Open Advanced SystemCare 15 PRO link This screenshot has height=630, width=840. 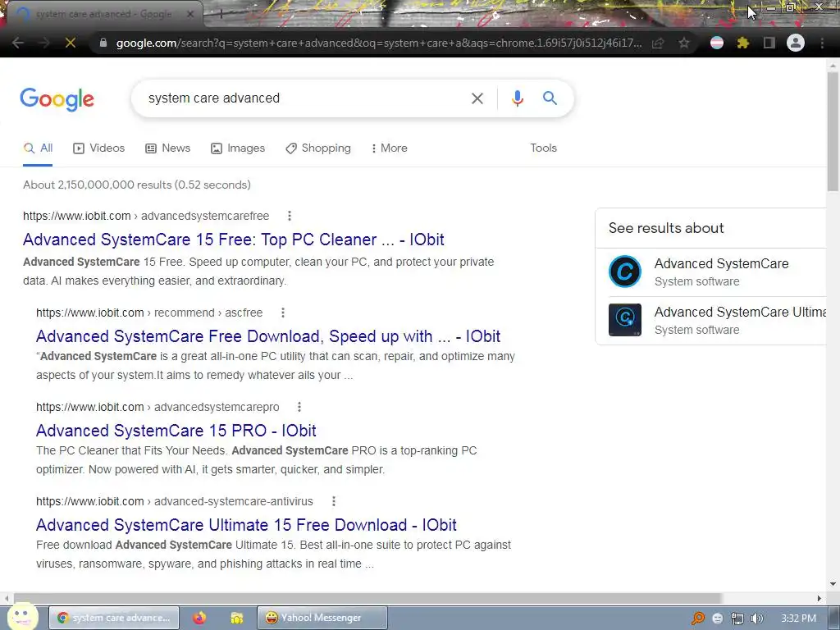click(x=176, y=431)
